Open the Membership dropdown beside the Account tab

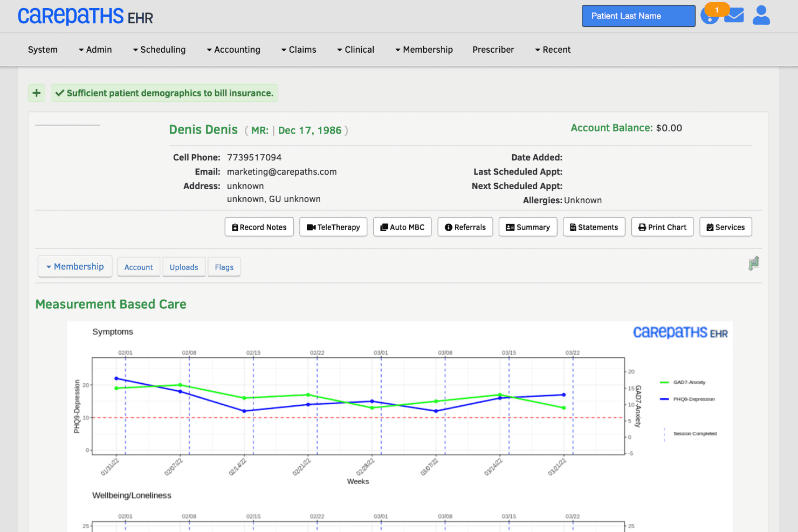click(x=75, y=266)
